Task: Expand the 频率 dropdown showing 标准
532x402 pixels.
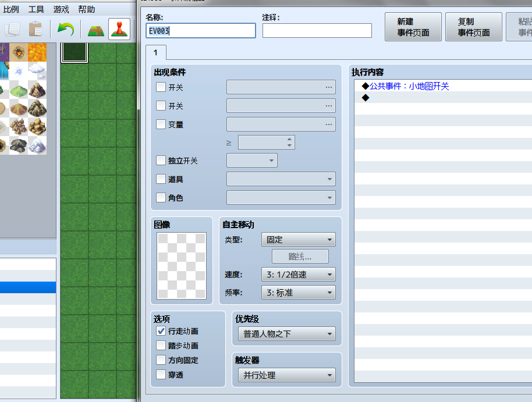Action: pyautogui.click(x=299, y=293)
